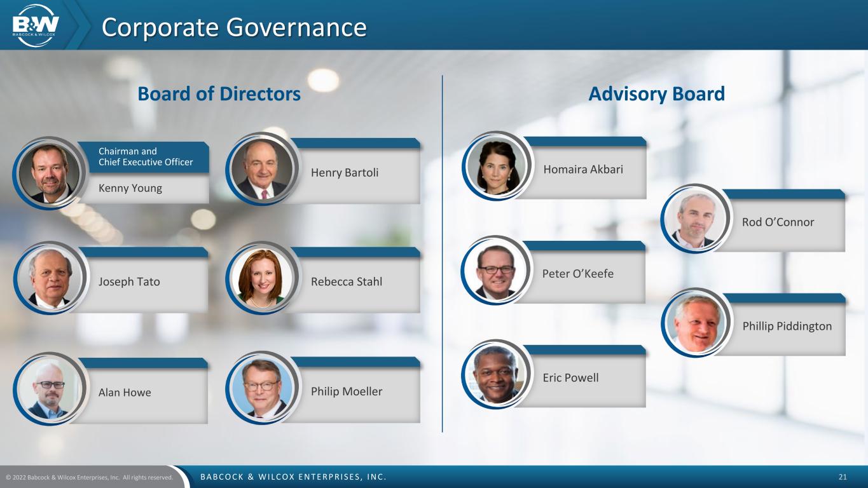
Task: Click the portrait beside the Alan Howe label
Action: click(x=48, y=389)
